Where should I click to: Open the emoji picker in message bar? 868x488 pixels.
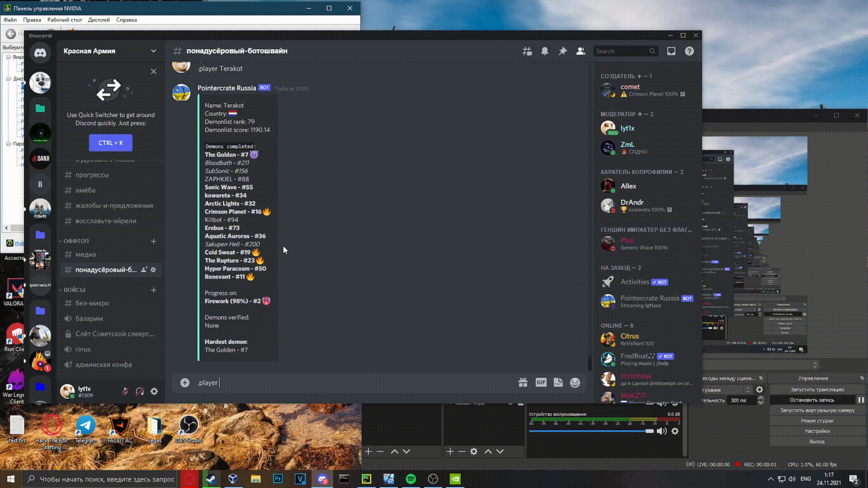coord(575,382)
